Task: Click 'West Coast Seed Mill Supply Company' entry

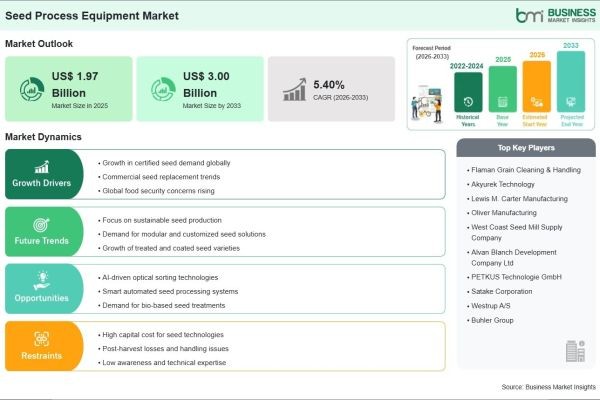Action: (x=517, y=232)
